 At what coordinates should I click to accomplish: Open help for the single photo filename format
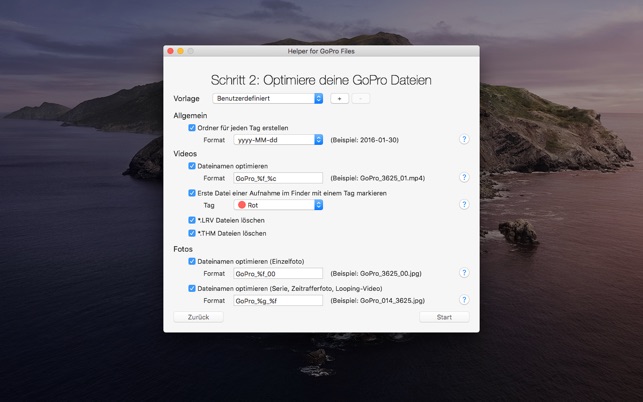464,273
